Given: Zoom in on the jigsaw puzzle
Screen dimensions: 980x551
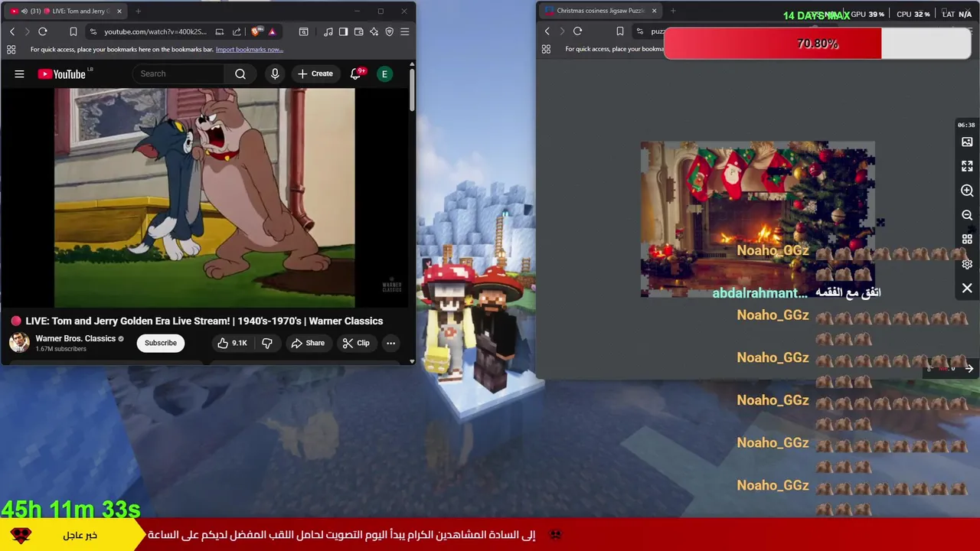Looking at the screenshot, I should point(967,191).
